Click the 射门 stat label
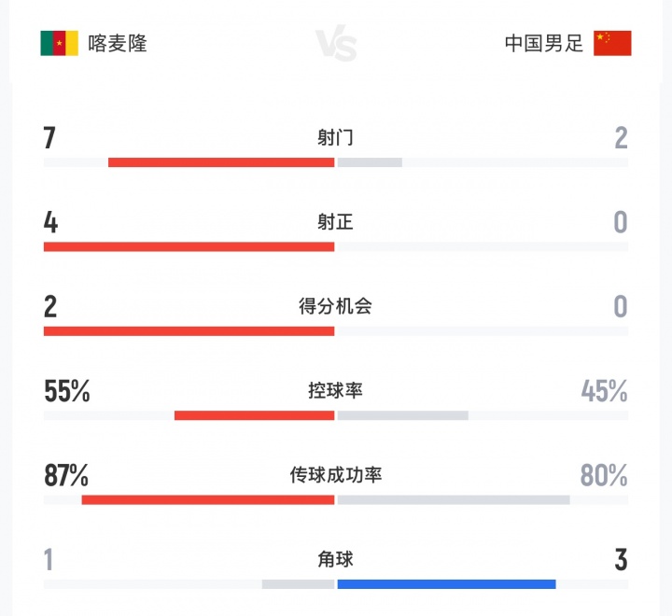Viewport: 672px width, 616px height. coord(335,138)
